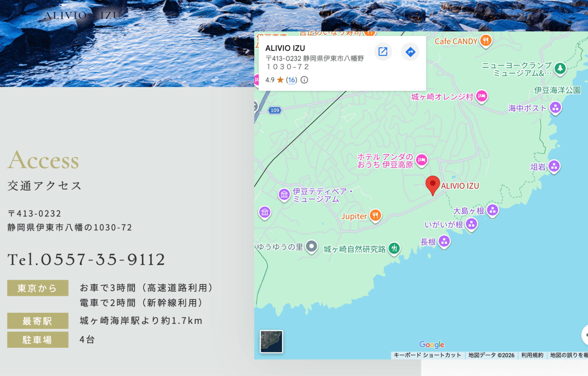Click the 〒413-0232 postal code text
588x376 pixels.
pos(34,213)
